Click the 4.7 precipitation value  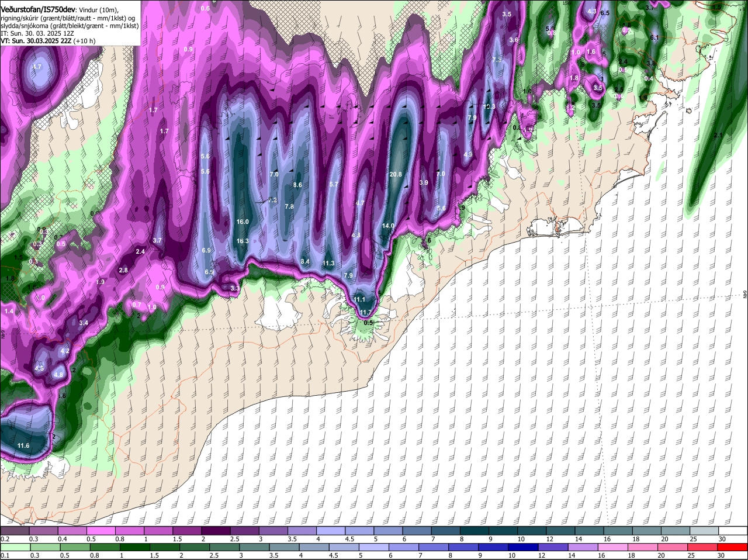360,203
